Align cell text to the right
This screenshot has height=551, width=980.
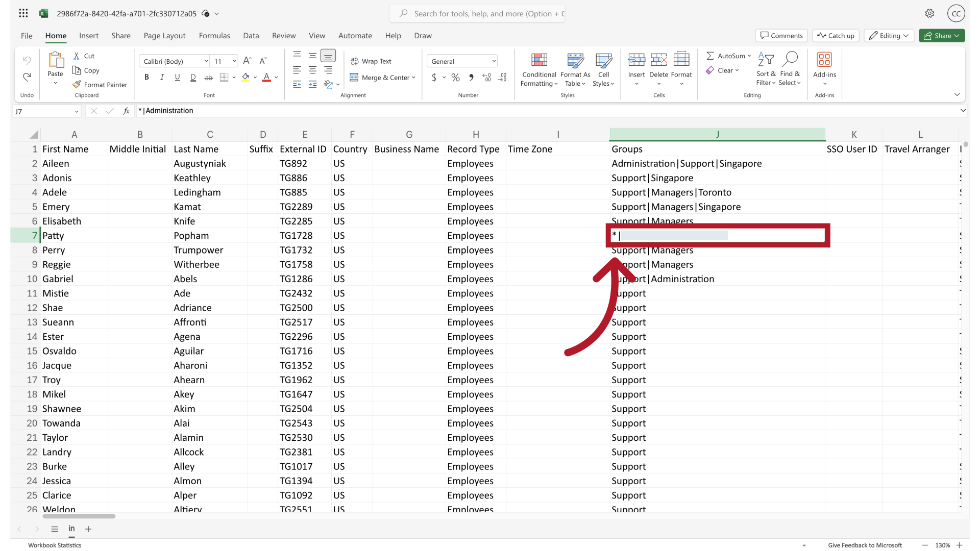(x=328, y=70)
